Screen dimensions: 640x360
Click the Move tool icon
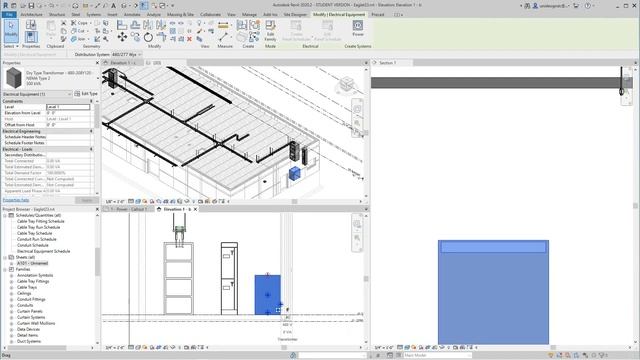(x=122, y=38)
